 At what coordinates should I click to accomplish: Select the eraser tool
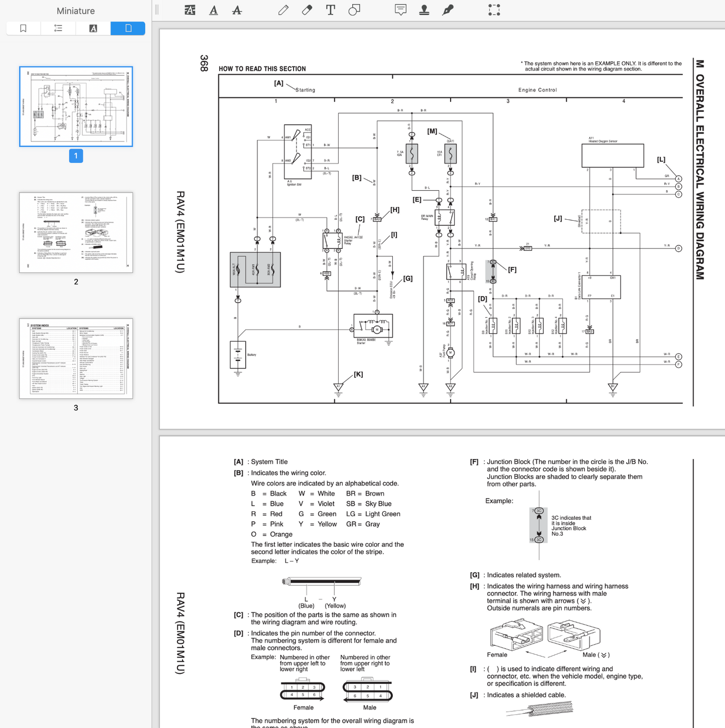click(x=307, y=10)
